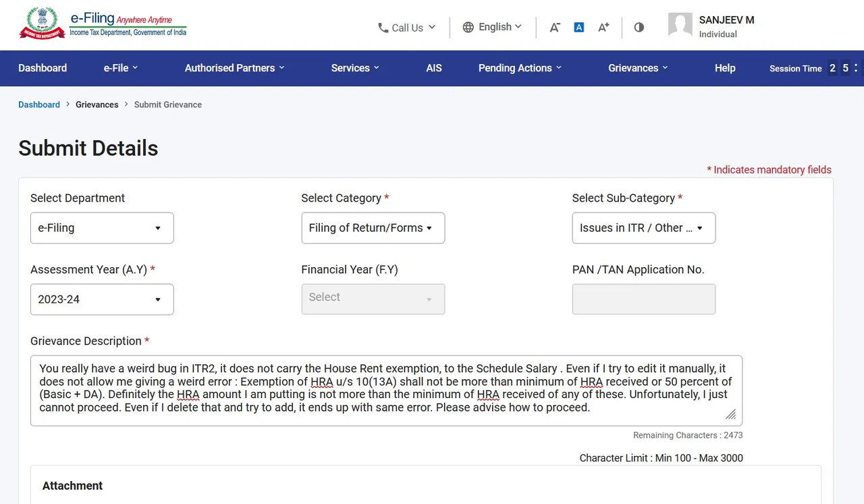Increase font size with A+ icon
Screen dimensions: 864x504
[x=604, y=27]
